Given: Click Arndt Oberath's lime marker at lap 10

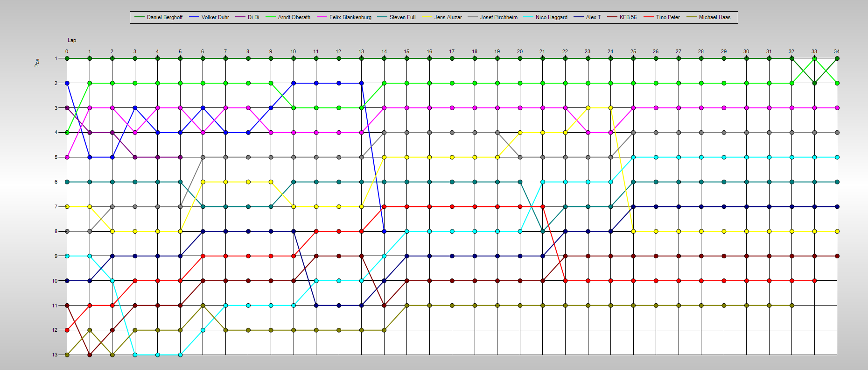Looking at the screenshot, I should (x=293, y=108).
